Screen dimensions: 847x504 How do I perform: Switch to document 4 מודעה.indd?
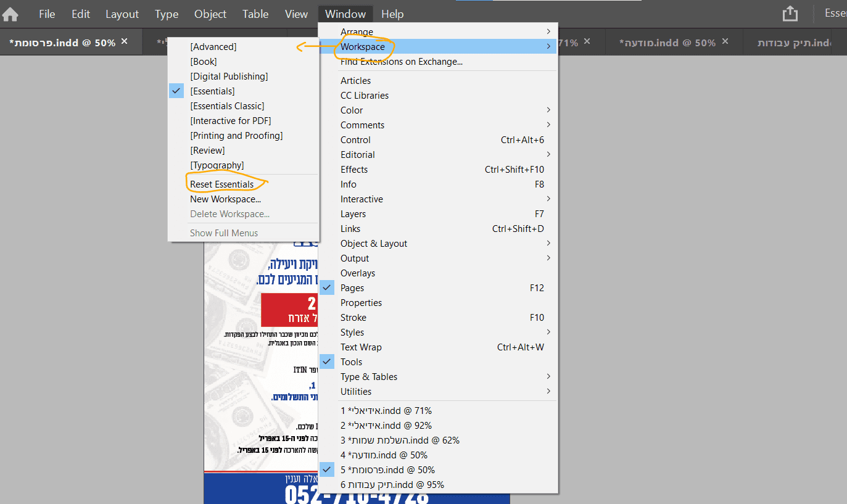(x=438, y=455)
